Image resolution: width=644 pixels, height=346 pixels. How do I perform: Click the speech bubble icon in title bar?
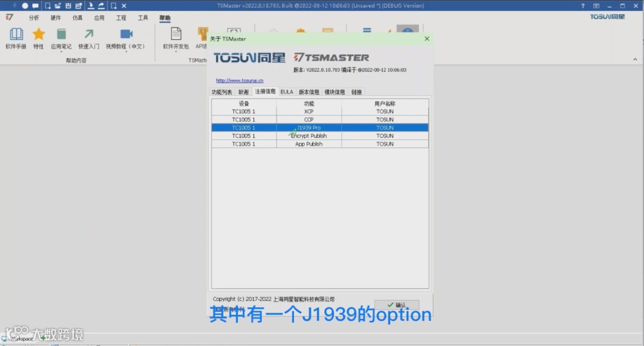pos(35,6)
